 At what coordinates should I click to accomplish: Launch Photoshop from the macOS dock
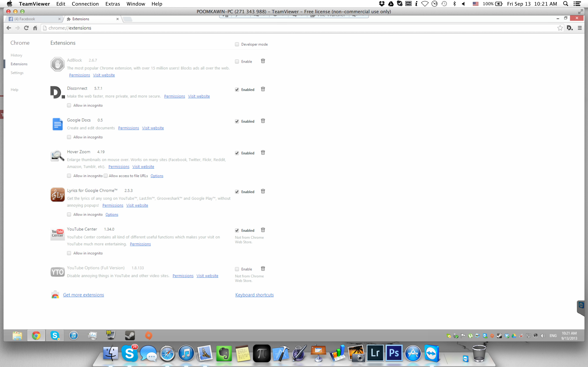394,353
